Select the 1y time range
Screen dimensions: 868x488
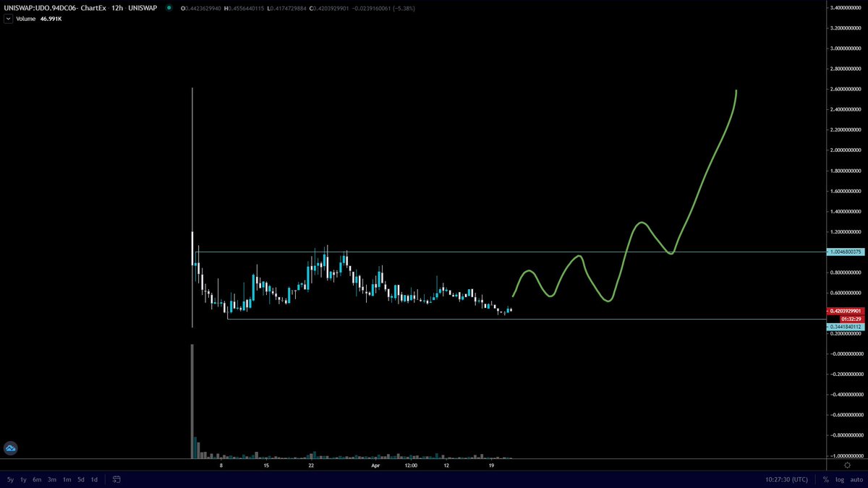23,479
